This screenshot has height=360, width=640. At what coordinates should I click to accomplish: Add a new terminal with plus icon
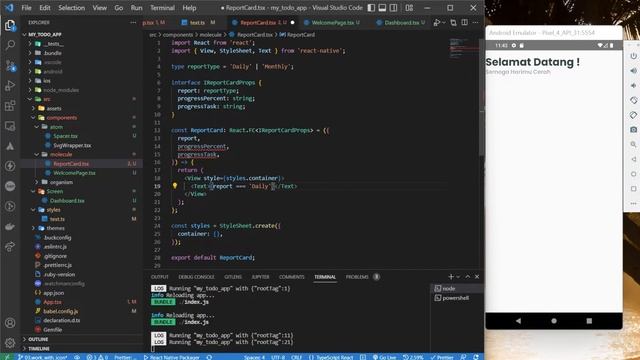tap(451, 277)
